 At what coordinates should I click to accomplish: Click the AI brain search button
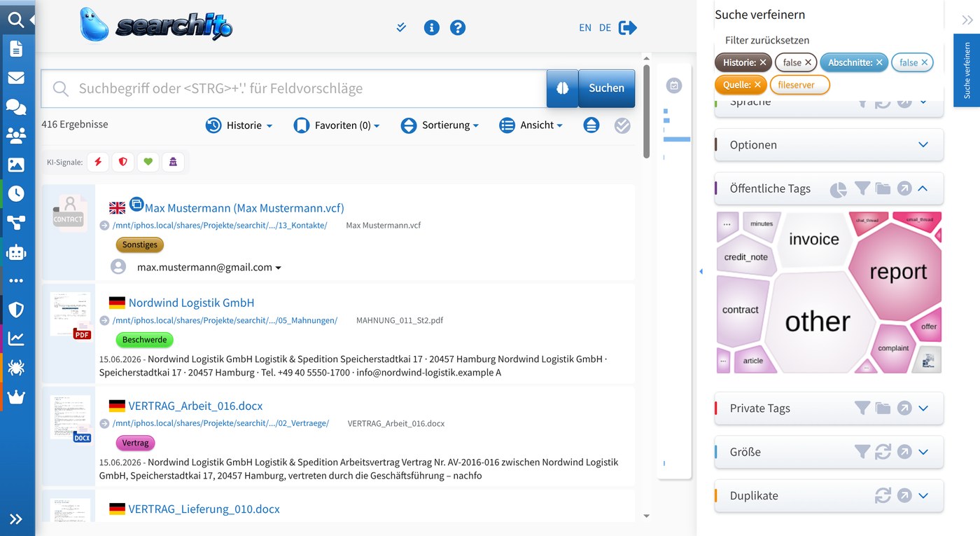562,88
